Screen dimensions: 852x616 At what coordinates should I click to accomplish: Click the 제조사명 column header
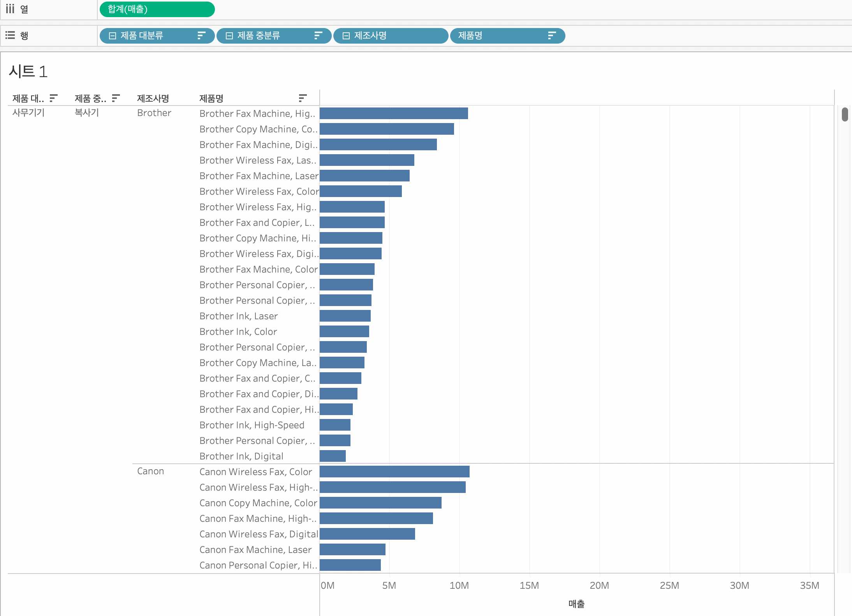pos(153,99)
